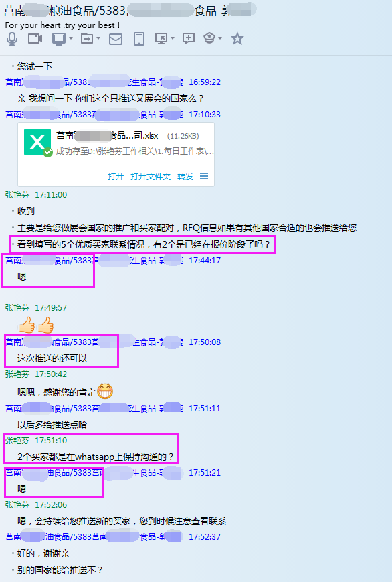Click the 转发 forward link
This screenshot has width=392, height=582.
[185, 176]
